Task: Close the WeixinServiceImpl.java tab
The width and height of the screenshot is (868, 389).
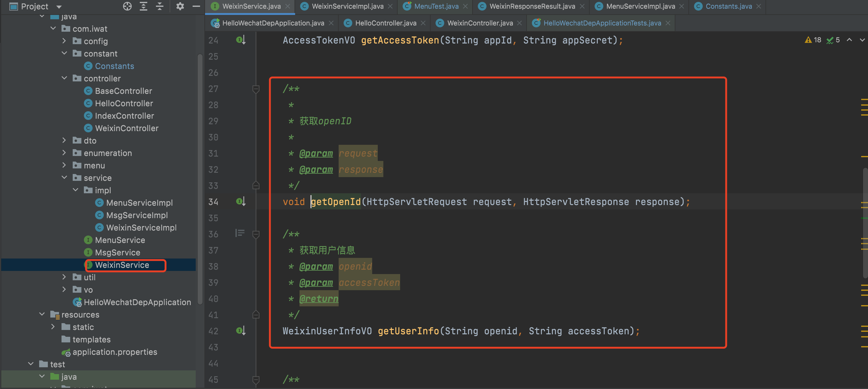Action: [390, 7]
